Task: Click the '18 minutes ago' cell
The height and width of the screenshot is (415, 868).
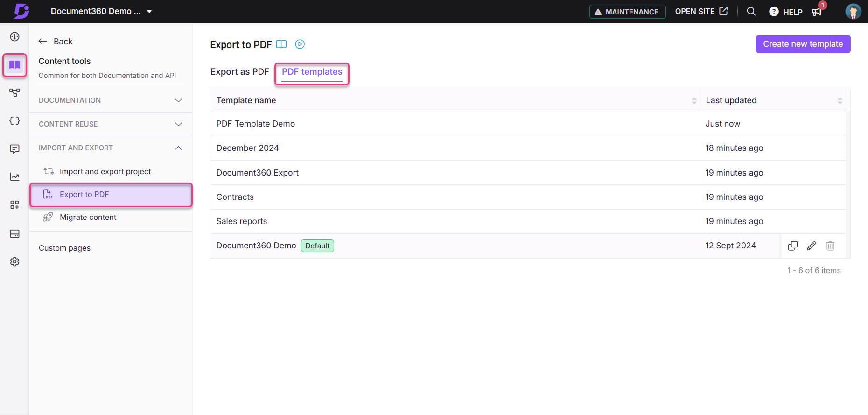Action: coord(734,148)
